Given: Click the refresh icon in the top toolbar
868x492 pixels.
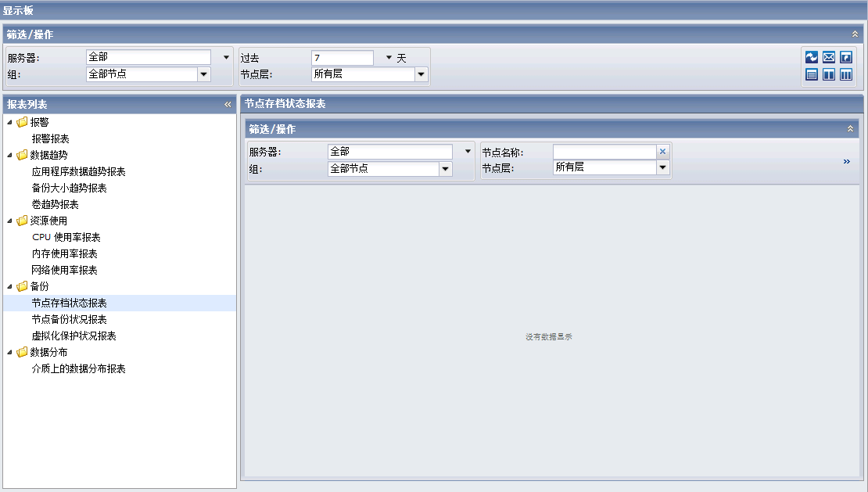Looking at the screenshot, I should tap(812, 57).
